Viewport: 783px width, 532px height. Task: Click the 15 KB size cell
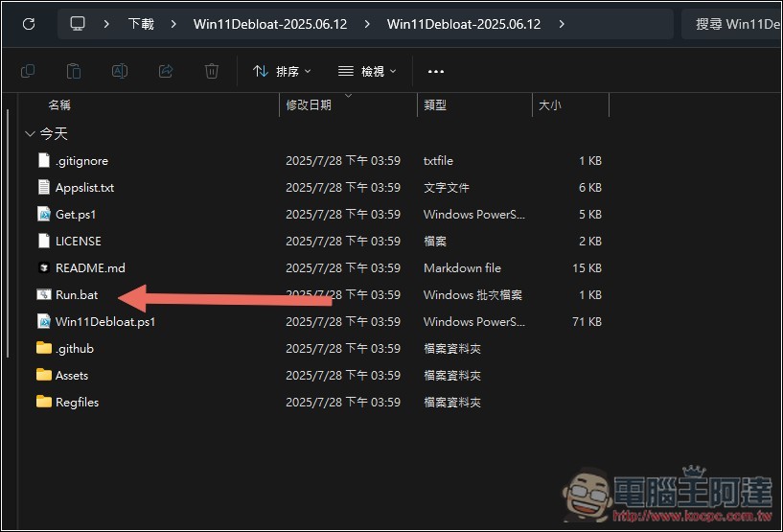(x=587, y=268)
